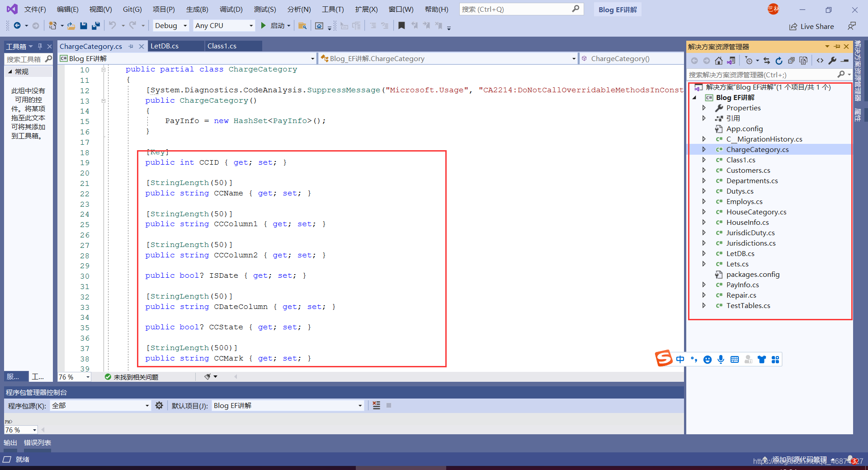Click the home icon in Solution Explorer

(x=719, y=61)
